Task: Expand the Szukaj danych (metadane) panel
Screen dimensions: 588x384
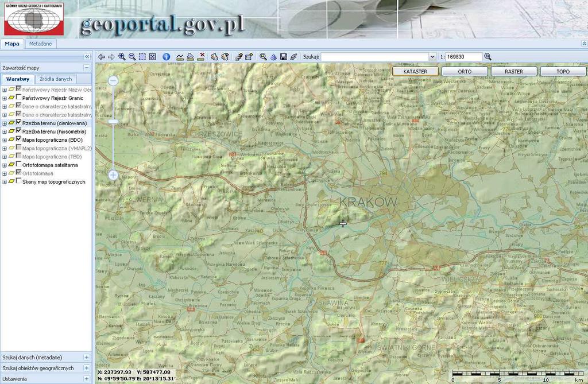Action: [87, 358]
